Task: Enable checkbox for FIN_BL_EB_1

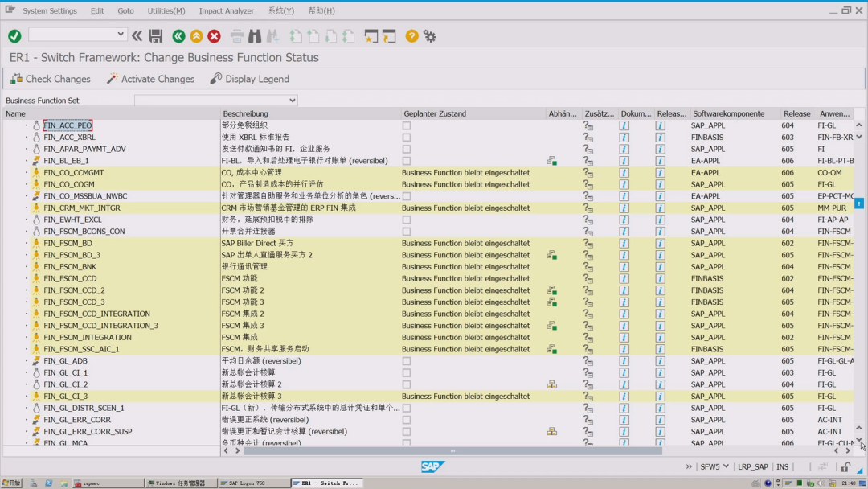Action: click(x=407, y=161)
